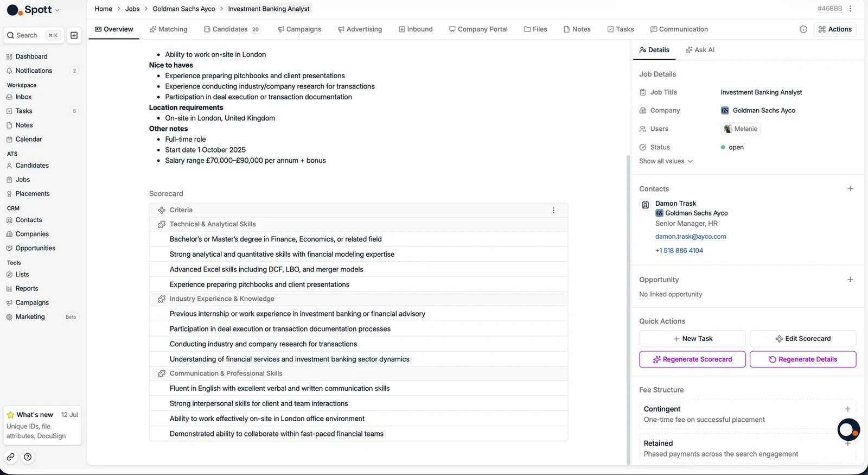Open the Scorecard Criteria three-dot menu
This screenshot has width=868, height=475.
(553, 211)
